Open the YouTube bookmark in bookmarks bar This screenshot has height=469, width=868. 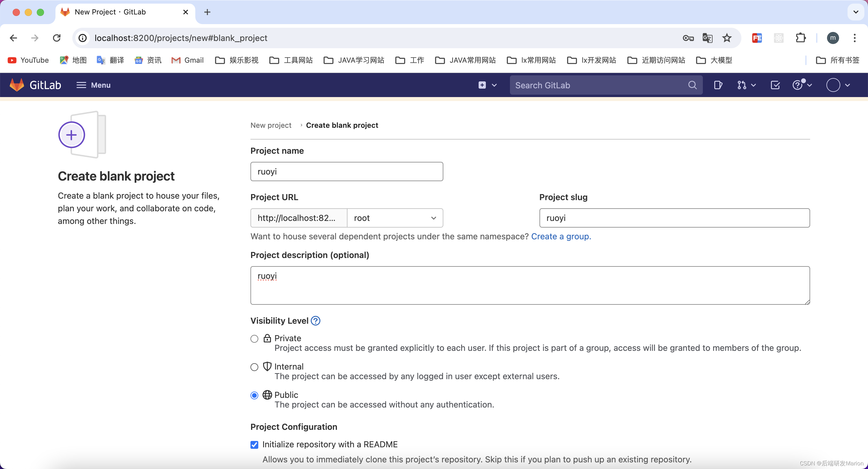tap(28, 60)
